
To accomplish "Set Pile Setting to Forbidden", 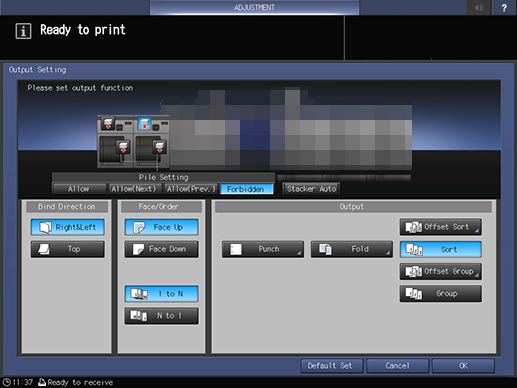I will point(246,189).
